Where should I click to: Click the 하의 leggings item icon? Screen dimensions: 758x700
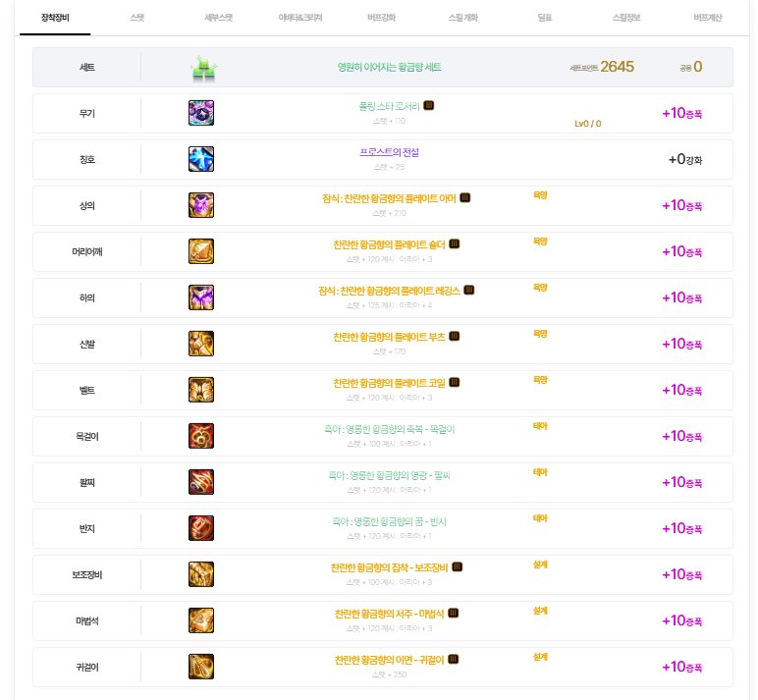pyautogui.click(x=201, y=297)
